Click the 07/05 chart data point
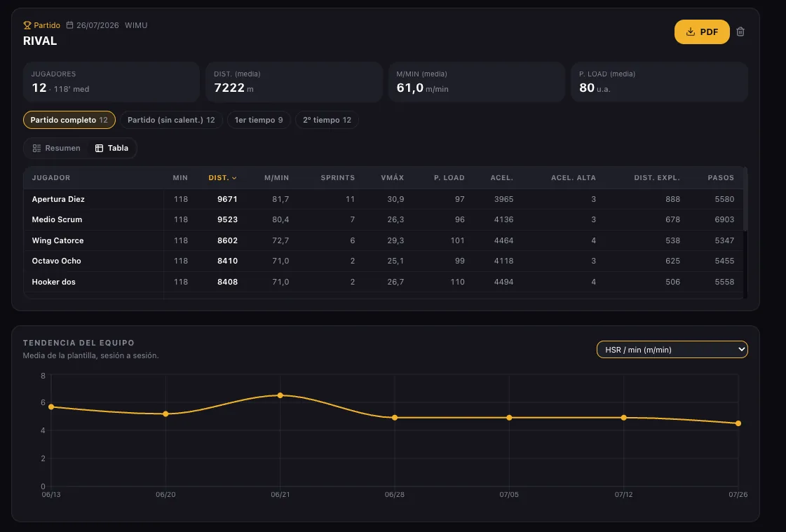 tap(509, 417)
